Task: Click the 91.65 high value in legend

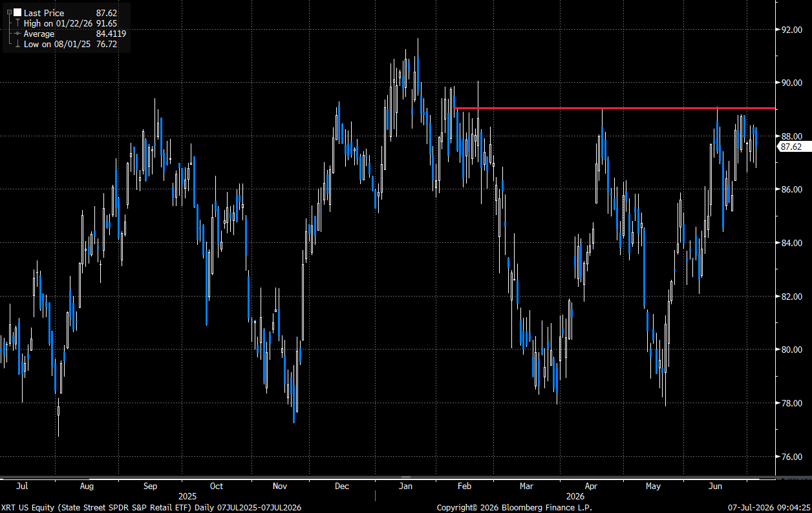Action: [x=107, y=23]
